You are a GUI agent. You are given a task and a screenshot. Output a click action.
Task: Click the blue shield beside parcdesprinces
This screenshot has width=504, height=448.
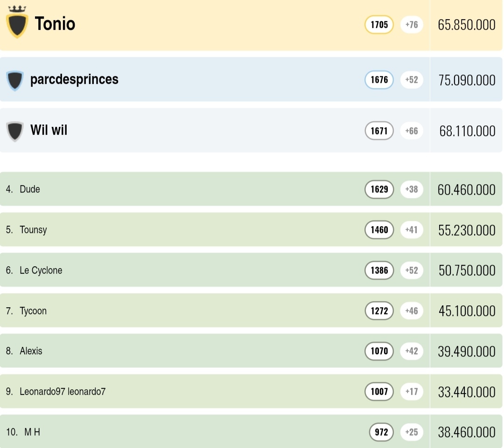(15, 80)
